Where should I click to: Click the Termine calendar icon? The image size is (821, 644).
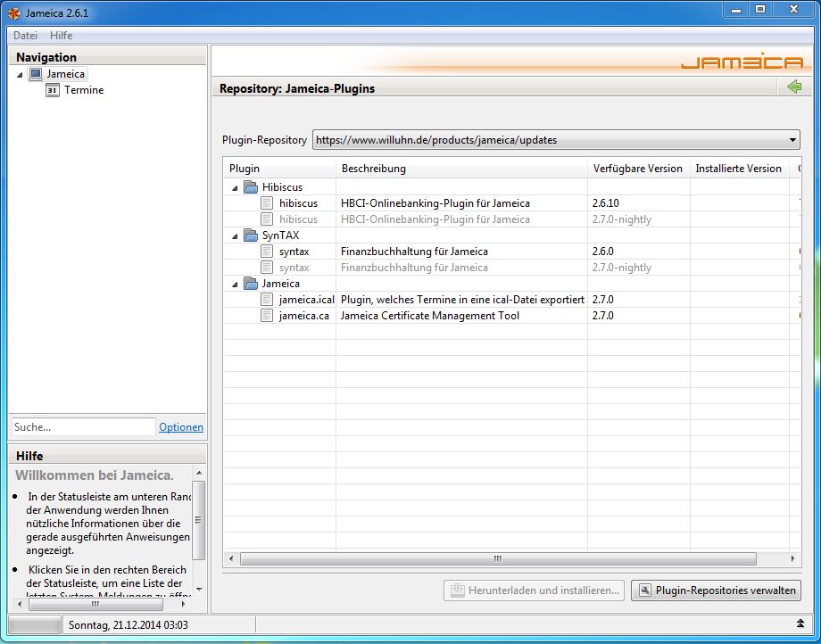pos(53,90)
